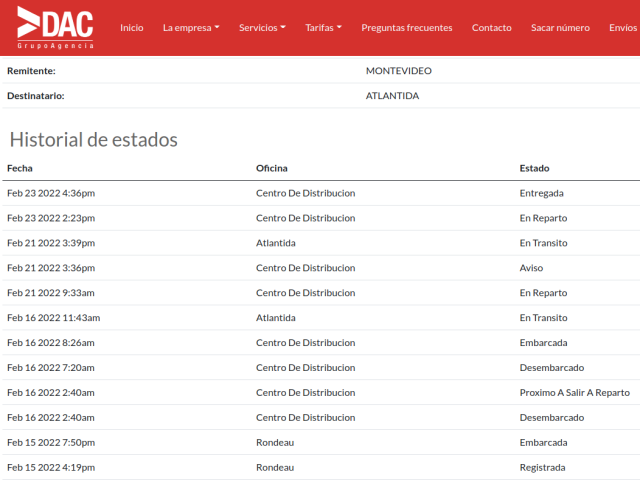
Task: Select date Feb 21 2022 3:36pm
Action: 51,268
